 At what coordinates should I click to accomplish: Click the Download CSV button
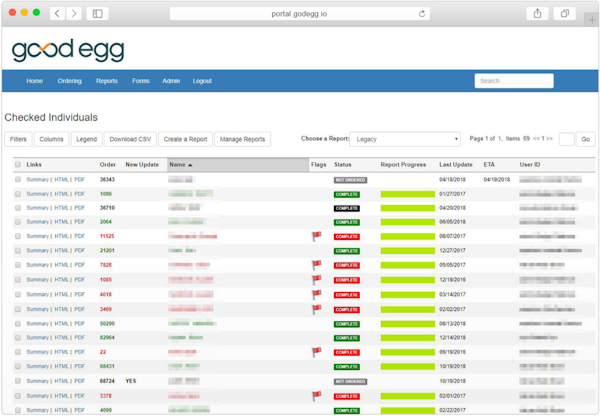(x=129, y=139)
